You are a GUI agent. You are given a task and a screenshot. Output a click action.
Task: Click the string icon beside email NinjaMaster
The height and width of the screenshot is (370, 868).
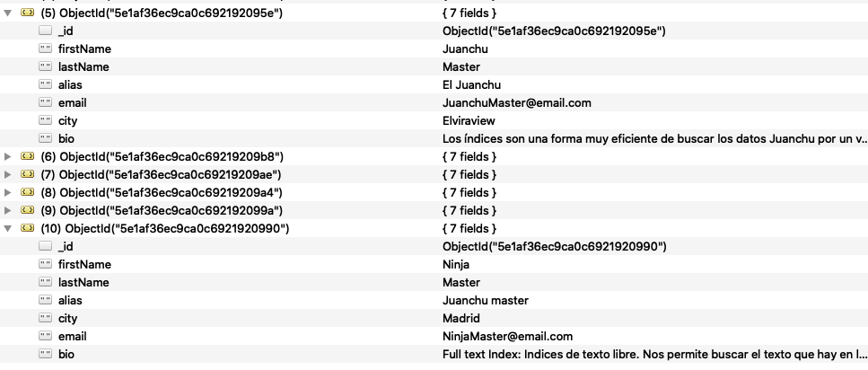pos(46,336)
